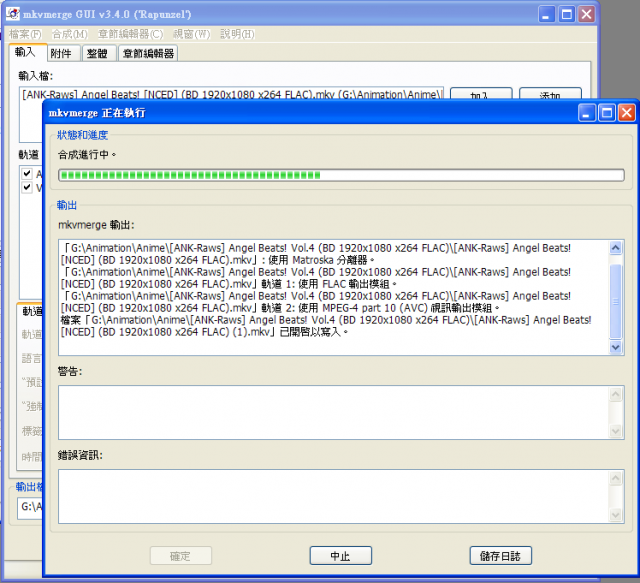Maximize the mkvmerge GUI main window

point(567,14)
